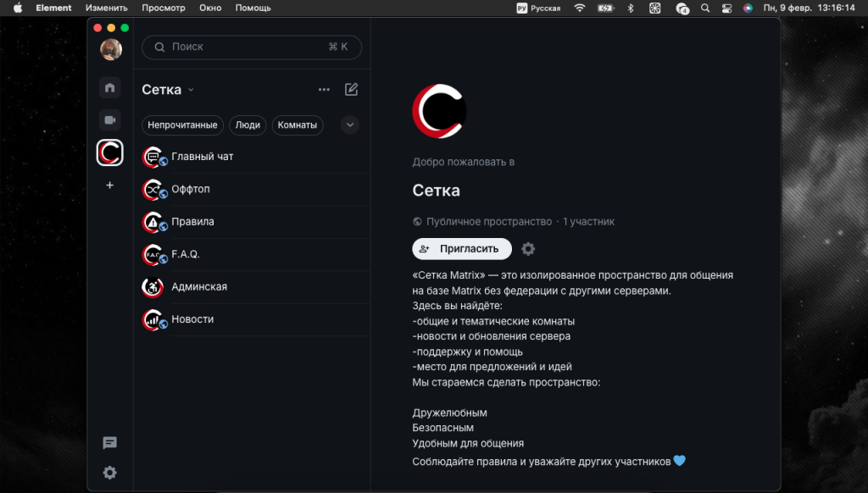
Task: Click the video rooms camera icon
Action: click(x=109, y=119)
